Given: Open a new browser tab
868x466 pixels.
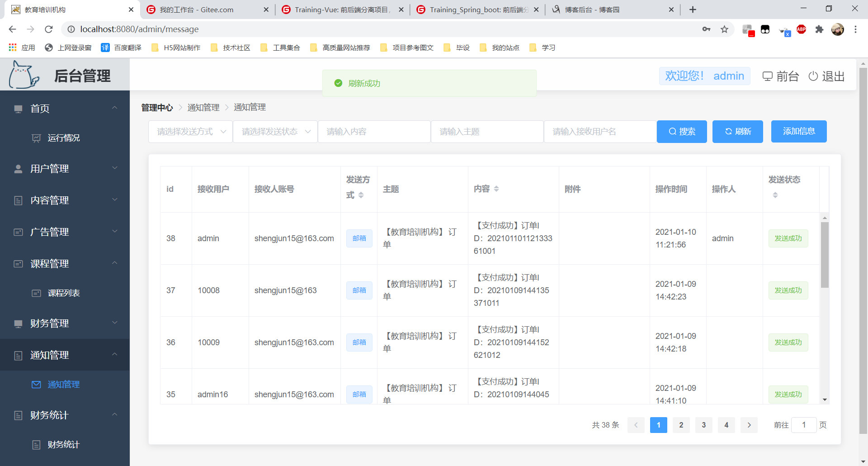Looking at the screenshot, I should (693, 10).
